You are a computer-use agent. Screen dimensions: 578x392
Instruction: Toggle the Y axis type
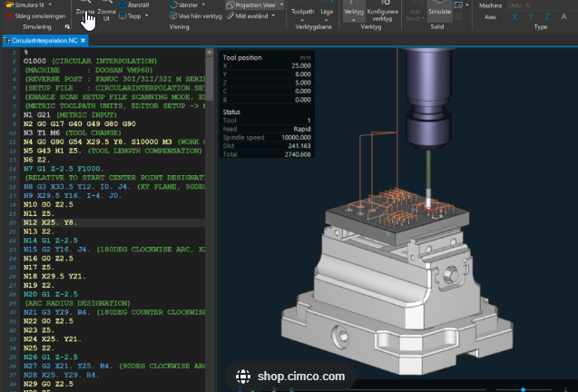click(x=531, y=16)
